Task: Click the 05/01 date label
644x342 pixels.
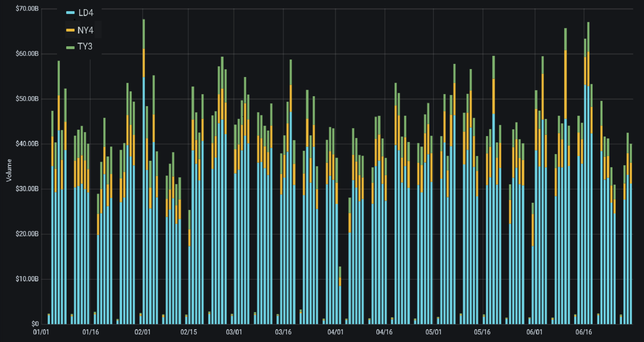Action: (433, 332)
